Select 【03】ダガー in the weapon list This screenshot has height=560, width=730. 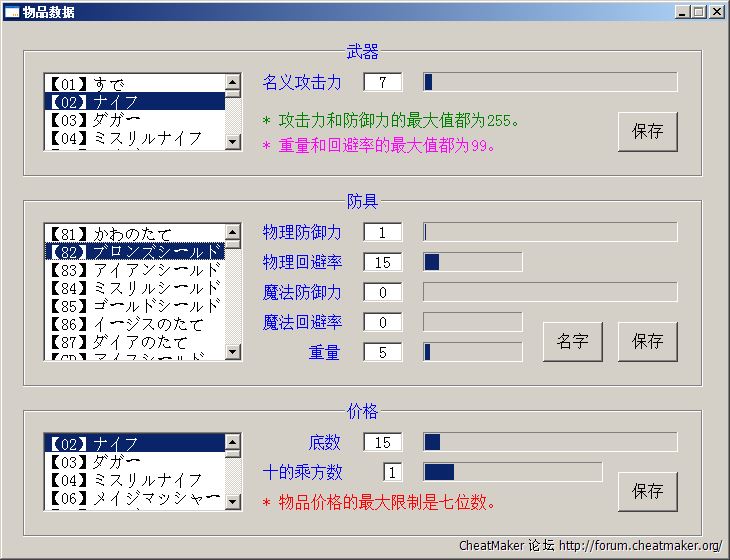tap(134, 120)
